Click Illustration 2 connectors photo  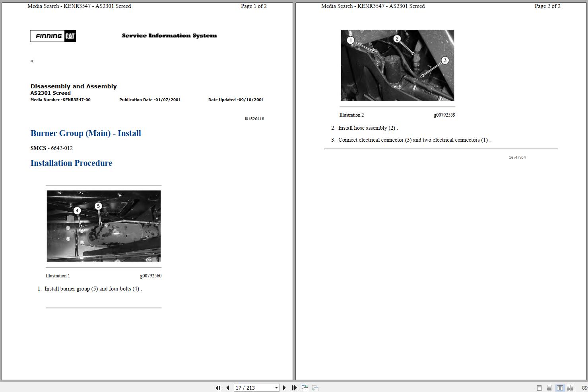pyautogui.click(x=397, y=65)
